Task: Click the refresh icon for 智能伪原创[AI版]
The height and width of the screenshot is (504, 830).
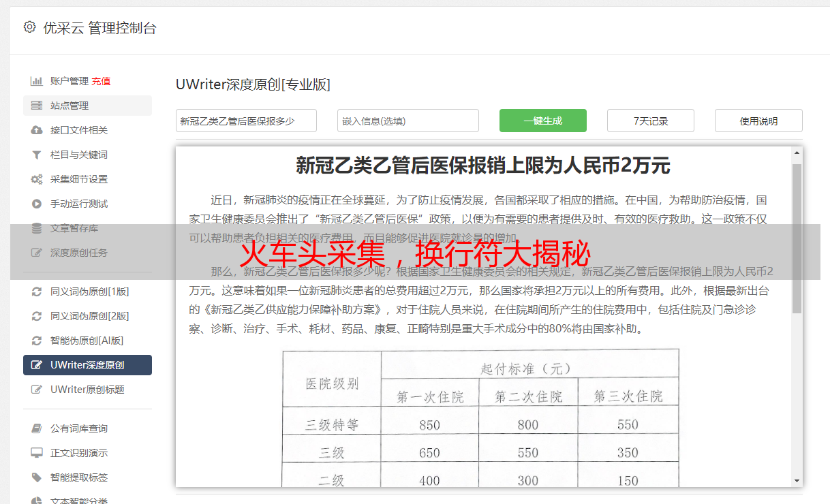Action: click(x=37, y=341)
